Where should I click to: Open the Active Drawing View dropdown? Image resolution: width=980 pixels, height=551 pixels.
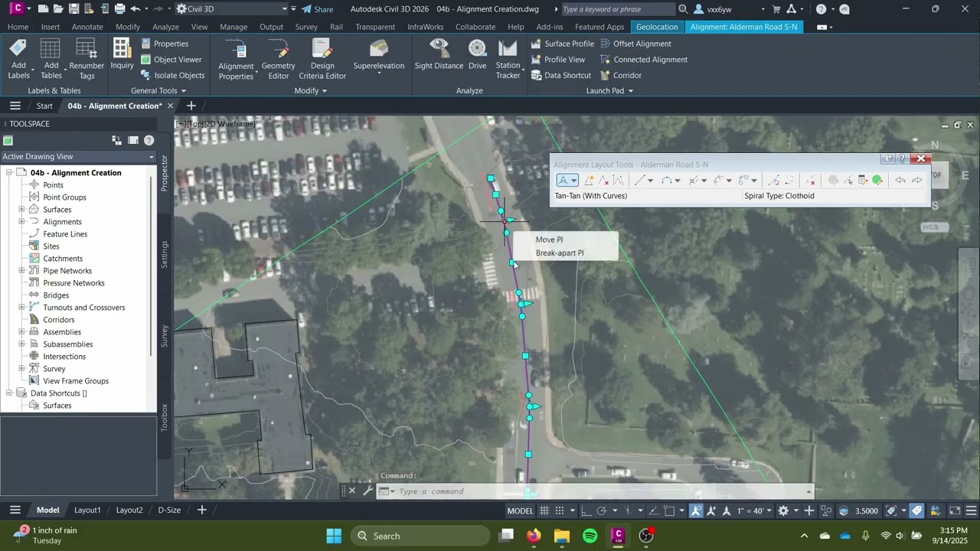click(78, 156)
